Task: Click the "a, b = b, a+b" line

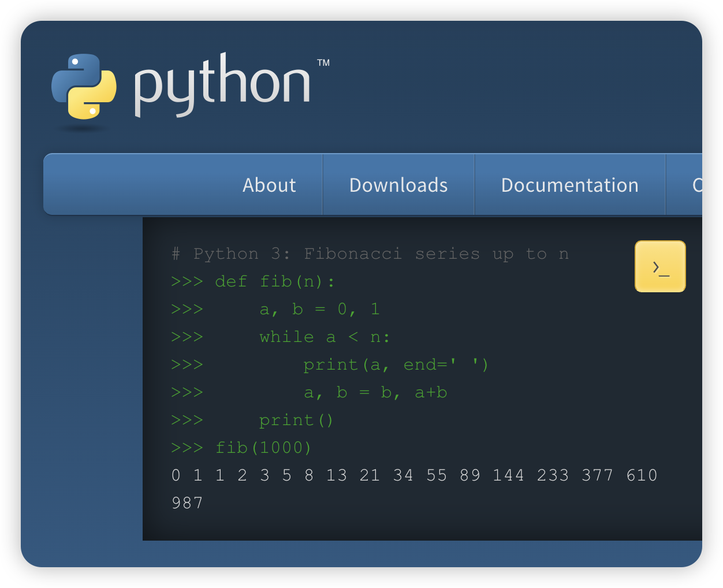Action: tap(375, 392)
